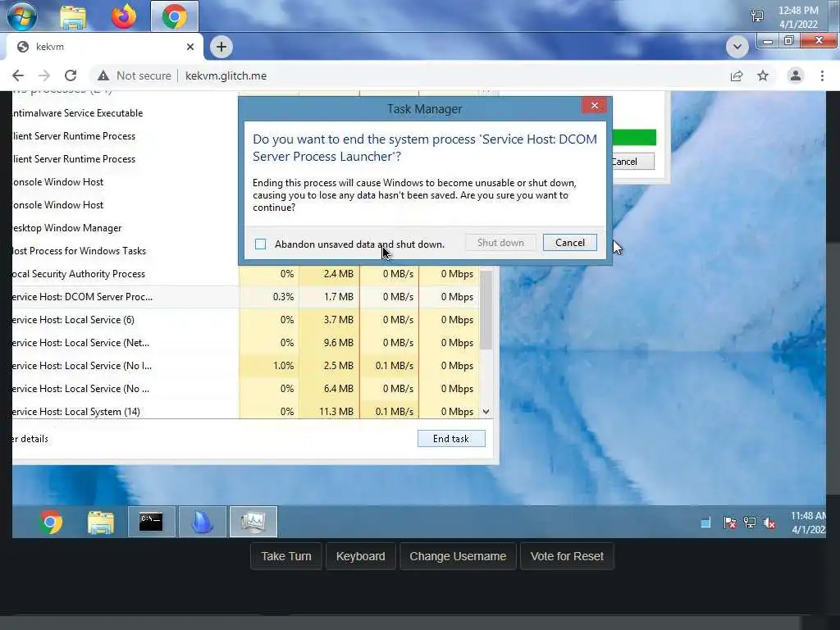Image resolution: width=840 pixels, height=630 pixels.
Task: Share this page icon
Action: (x=737, y=75)
